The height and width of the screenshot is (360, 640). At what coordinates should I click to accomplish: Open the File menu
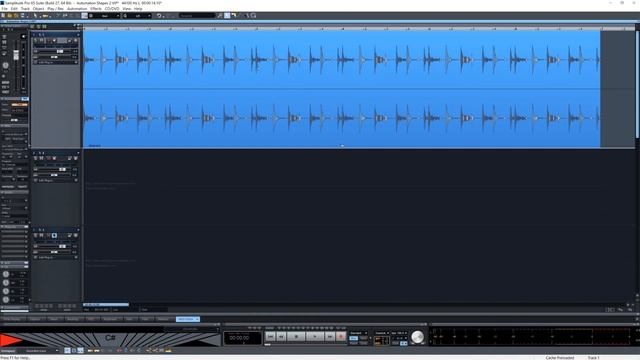pyautogui.click(x=4, y=9)
